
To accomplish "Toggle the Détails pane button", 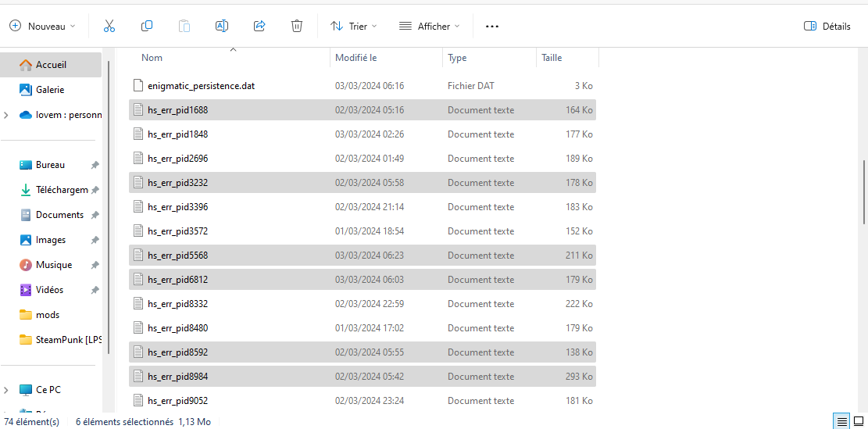I will pos(827,26).
